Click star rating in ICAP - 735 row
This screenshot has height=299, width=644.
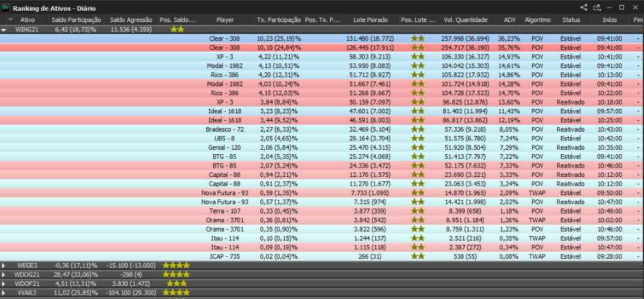(418, 256)
